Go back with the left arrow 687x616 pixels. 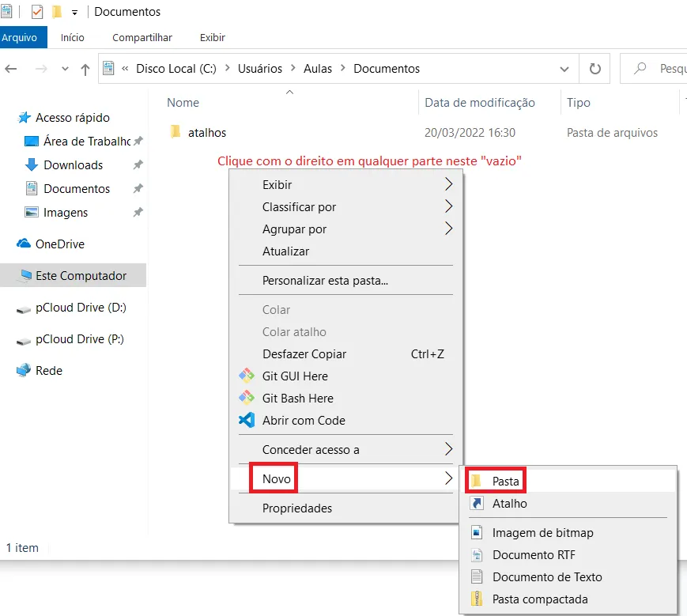click(x=11, y=69)
